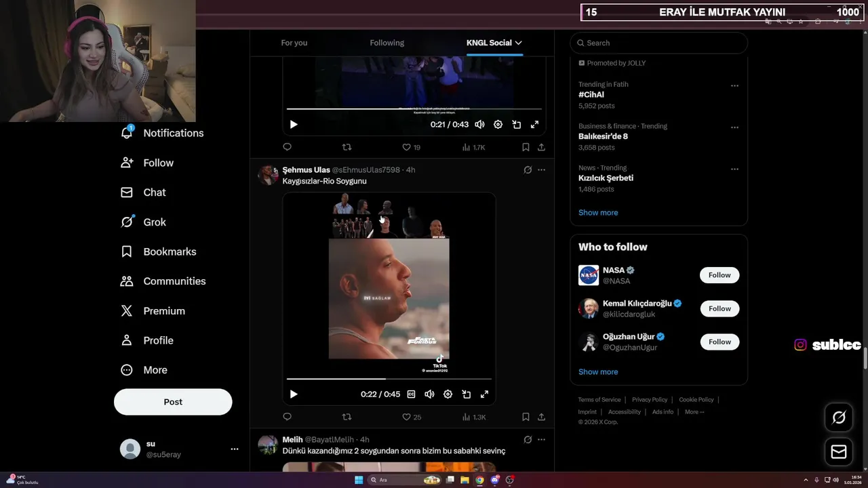Open account menu for su5eray
The image size is (868, 488).
(180, 449)
